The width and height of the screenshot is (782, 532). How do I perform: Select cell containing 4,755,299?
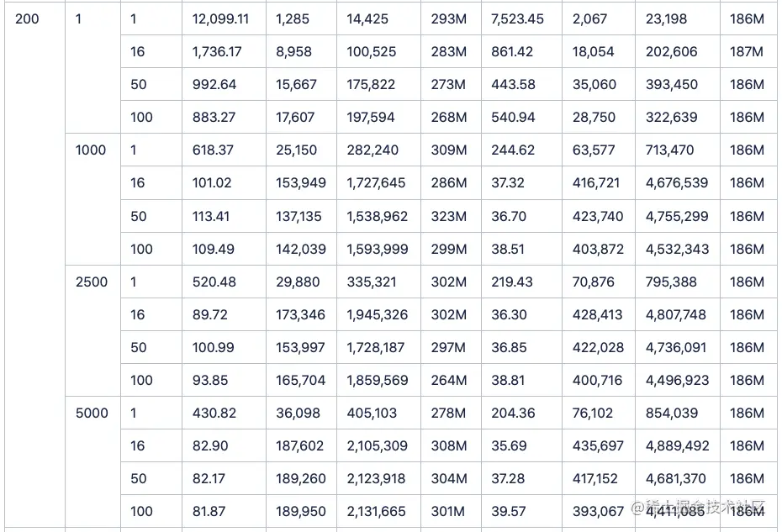coord(677,216)
